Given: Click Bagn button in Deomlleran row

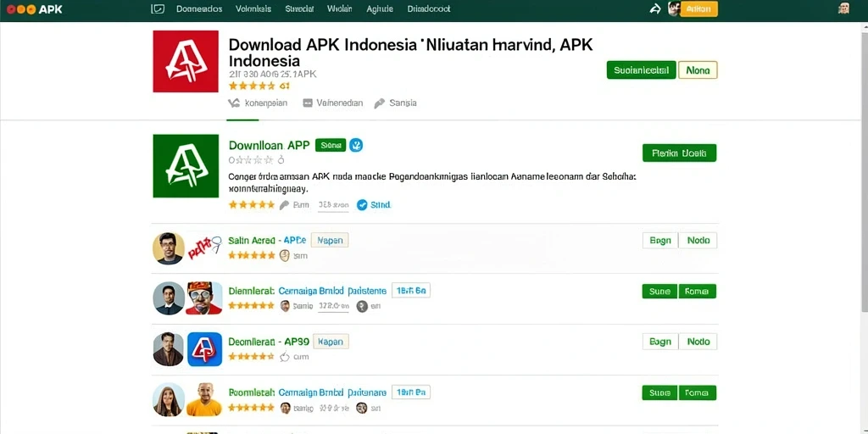Looking at the screenshot, I should coord(659,342).
